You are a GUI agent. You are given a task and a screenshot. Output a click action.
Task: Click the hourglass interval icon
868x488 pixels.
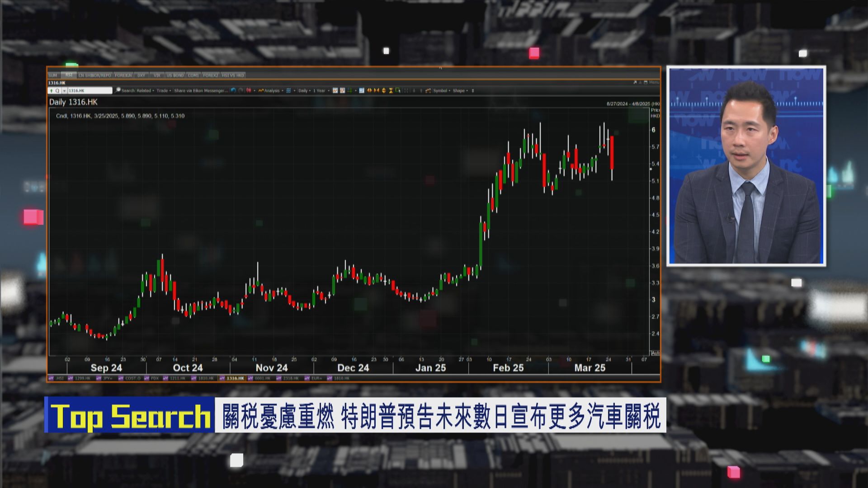coord(391,90)
